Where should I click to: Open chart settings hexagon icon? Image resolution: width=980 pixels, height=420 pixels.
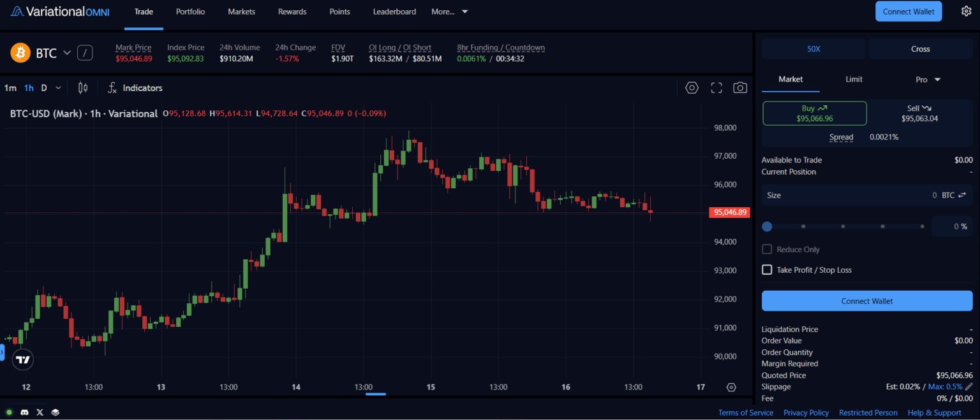[692, 88]
